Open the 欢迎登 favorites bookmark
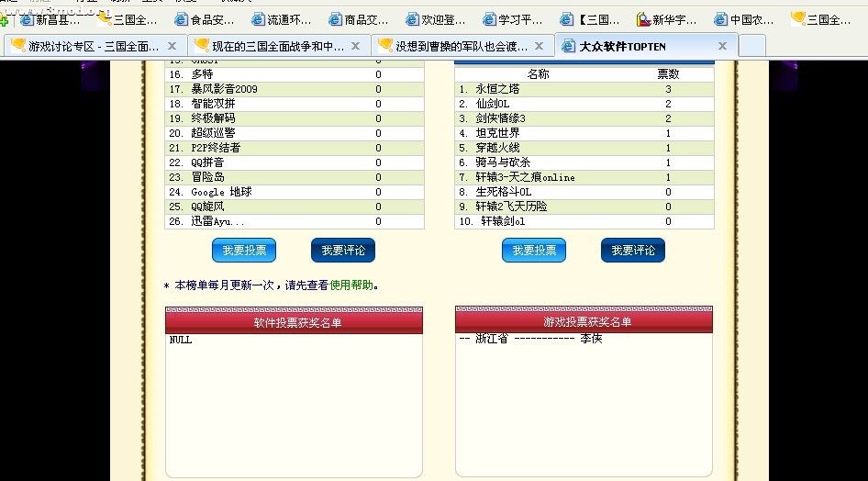 pos(435,19)
